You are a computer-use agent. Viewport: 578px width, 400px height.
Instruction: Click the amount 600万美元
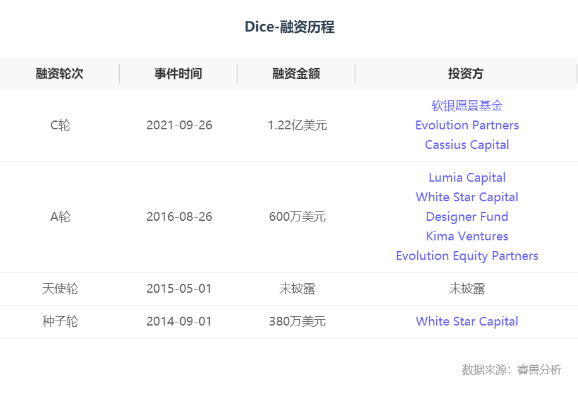(x=297, y=217)
